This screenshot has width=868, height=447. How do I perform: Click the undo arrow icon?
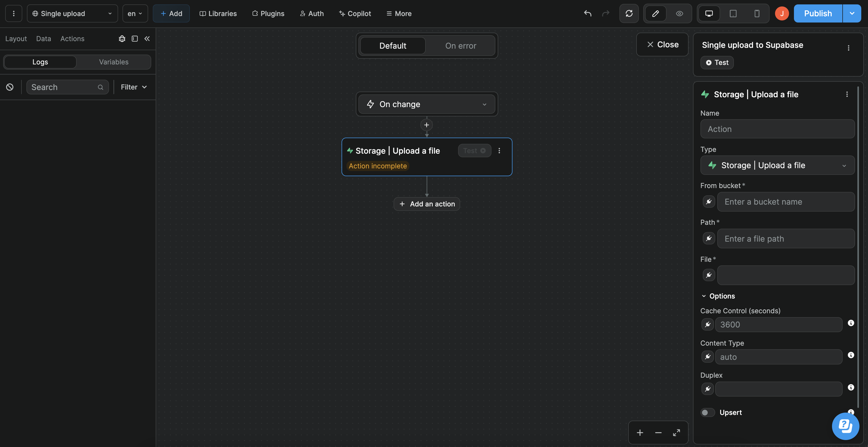pyautogui.click(x=587, y=13)
